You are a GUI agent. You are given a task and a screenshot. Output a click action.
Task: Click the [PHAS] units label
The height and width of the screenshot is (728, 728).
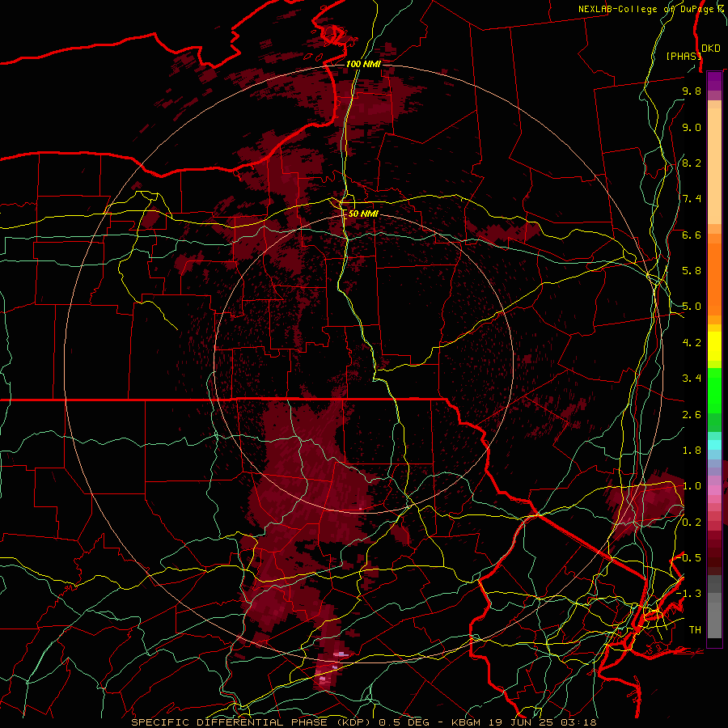[684, 57]
